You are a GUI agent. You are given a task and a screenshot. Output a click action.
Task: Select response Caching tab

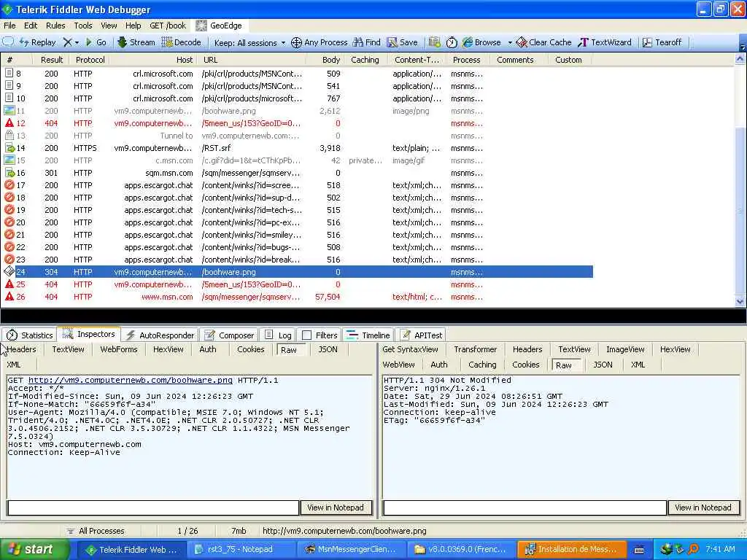click(482, 365)
